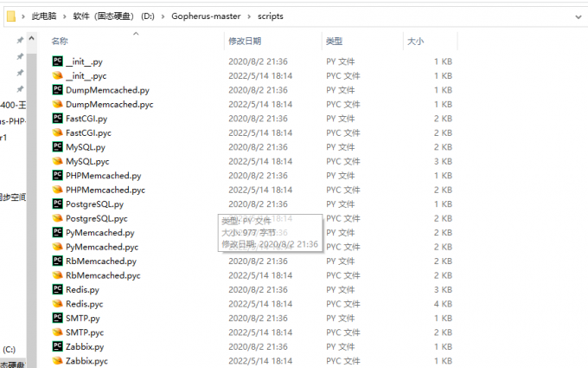Click the icon beside FastCGI.pyc
588x368 pixels.
[57, 132]
